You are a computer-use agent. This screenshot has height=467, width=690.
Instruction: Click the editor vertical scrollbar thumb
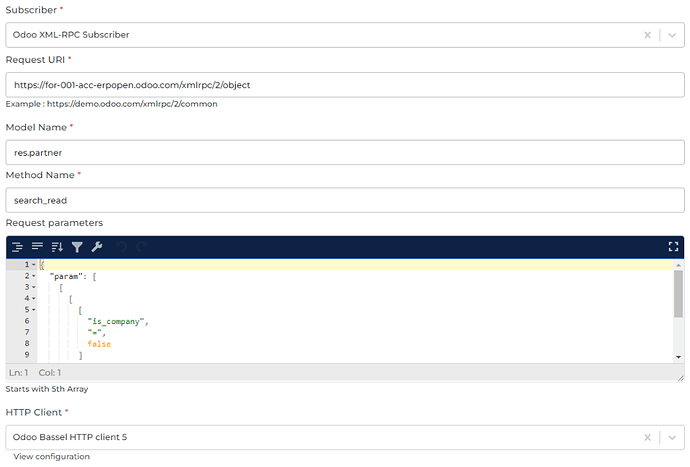[678, 294]
